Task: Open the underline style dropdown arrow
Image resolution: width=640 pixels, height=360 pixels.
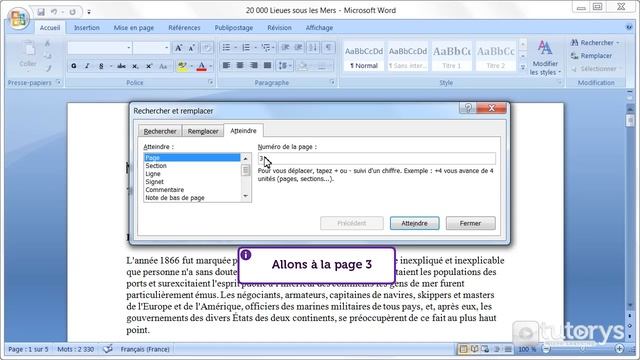Action: click(x=110, y=66)
